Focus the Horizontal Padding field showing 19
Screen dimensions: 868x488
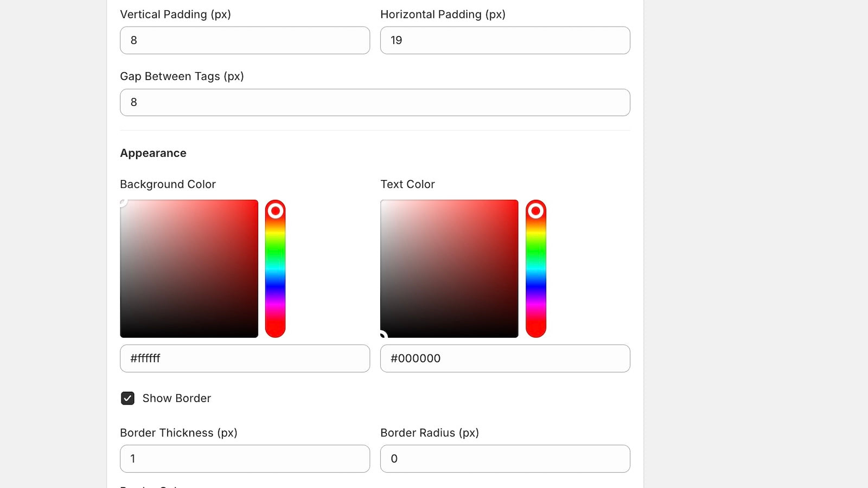click(505, 41)
